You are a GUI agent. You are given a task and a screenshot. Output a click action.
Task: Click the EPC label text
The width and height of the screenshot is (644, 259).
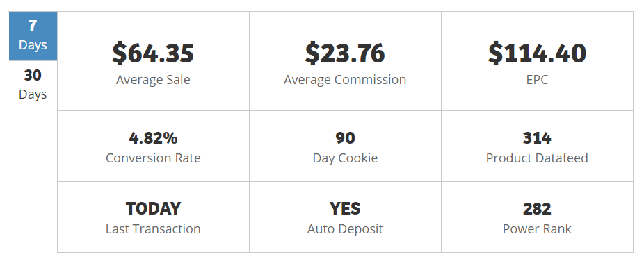pyautogui.click(x=537, y=79)
